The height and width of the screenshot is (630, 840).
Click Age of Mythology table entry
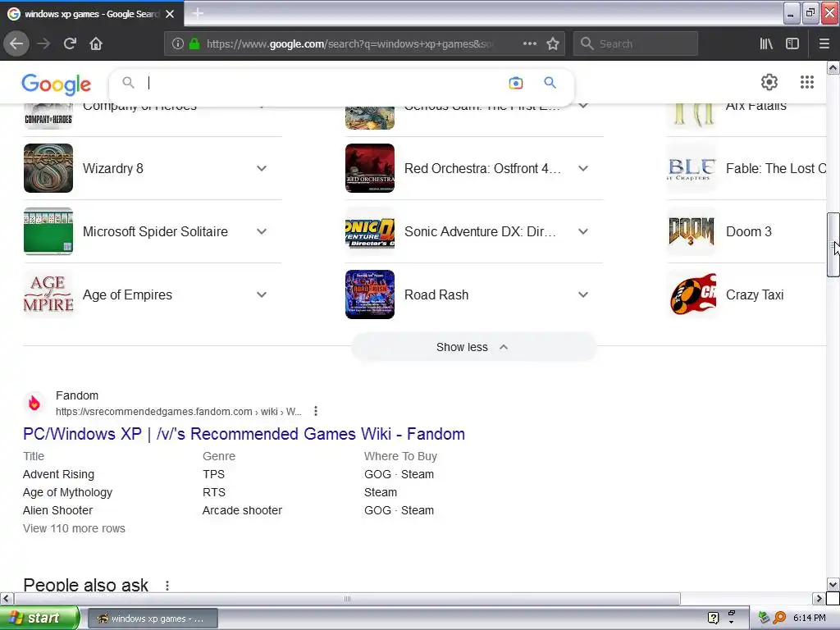tap(67, 492)
